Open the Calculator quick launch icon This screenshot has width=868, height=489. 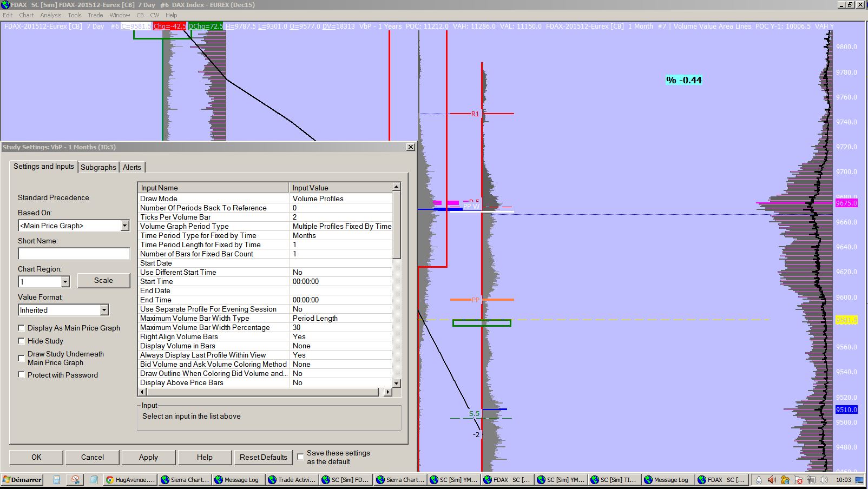click(x=57, y=480)
